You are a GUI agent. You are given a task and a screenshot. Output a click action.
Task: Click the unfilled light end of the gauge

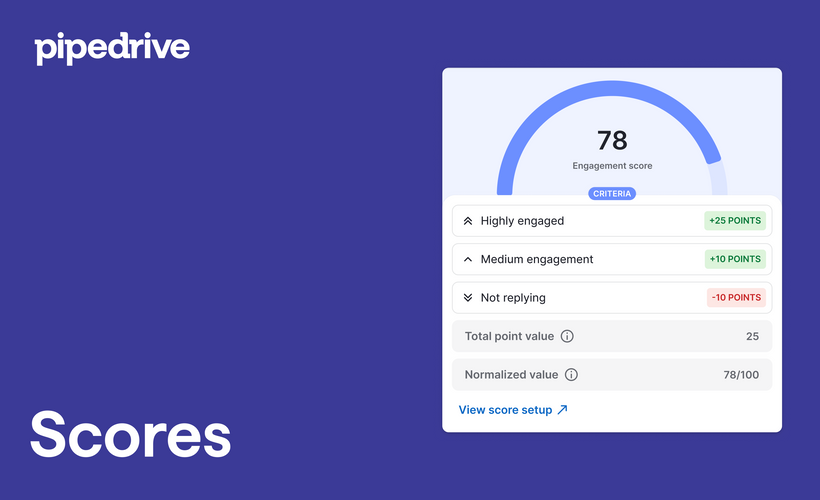point(718,178)
